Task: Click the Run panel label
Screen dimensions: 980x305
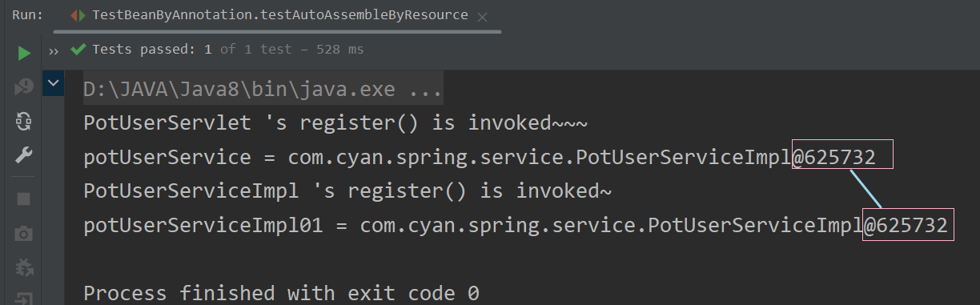Action: (x=28, y=14)
